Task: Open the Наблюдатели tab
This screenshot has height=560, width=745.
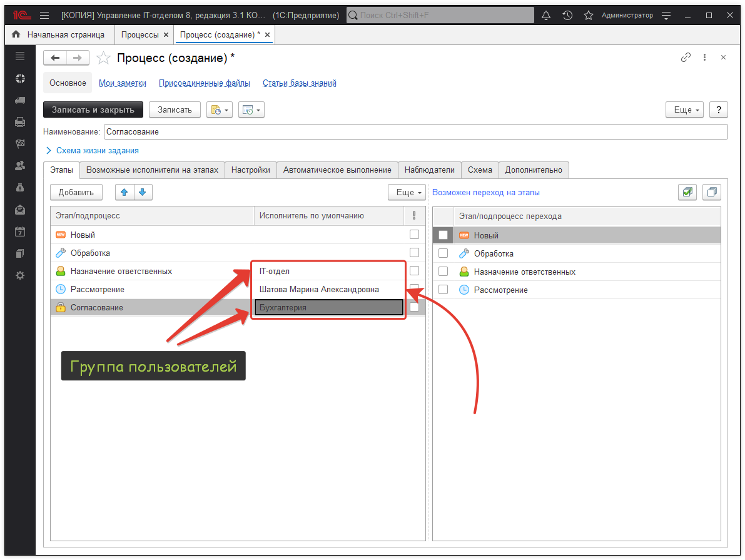Action: pyautogui.click(x=429, y=170)
